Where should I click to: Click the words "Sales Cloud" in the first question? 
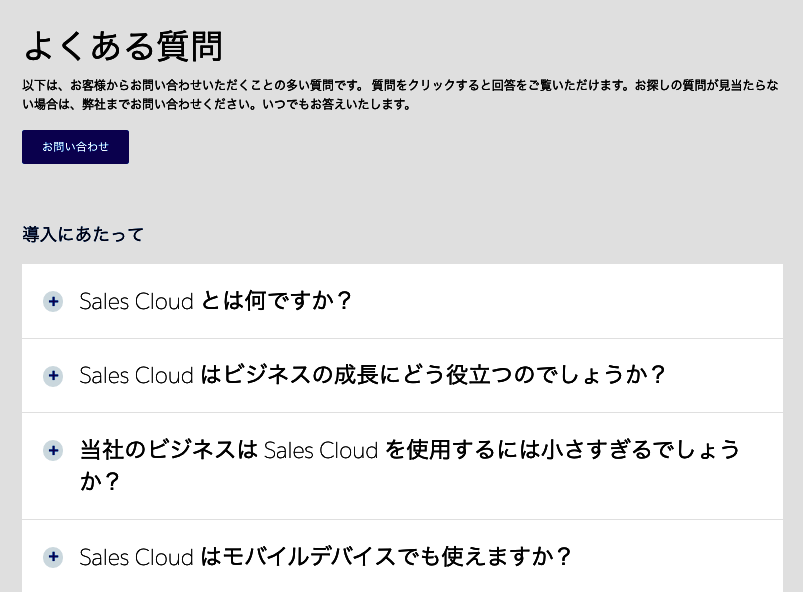[x=136, y=302]
